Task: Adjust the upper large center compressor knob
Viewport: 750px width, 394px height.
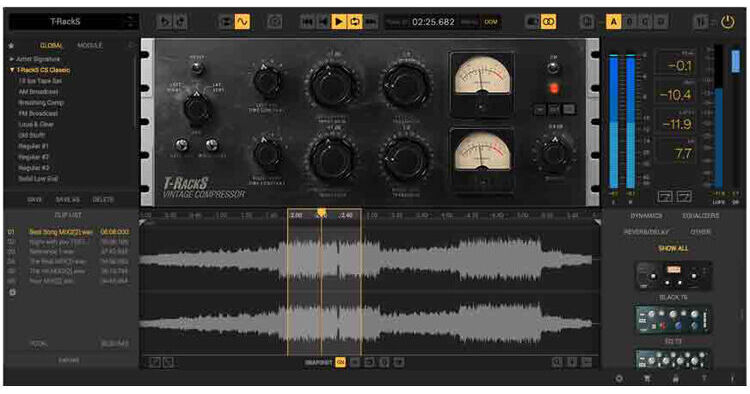Action: [331, 84]
